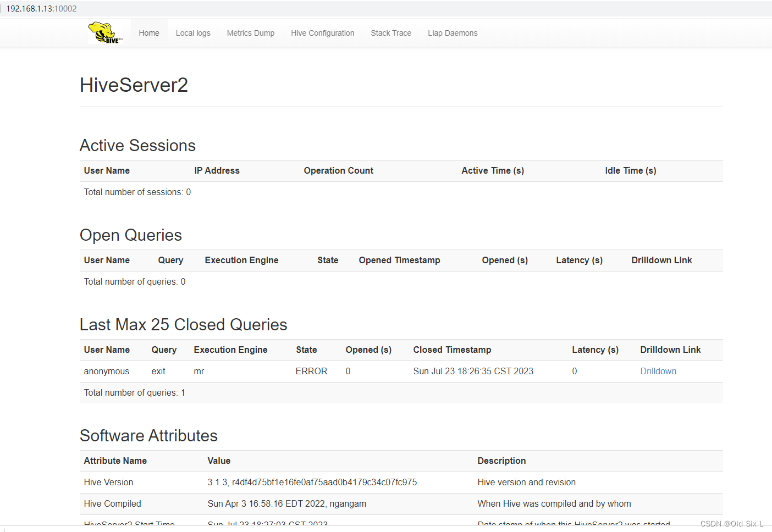
Task: Click Drilldown Link header in Open Queries table
Action: 662,261
